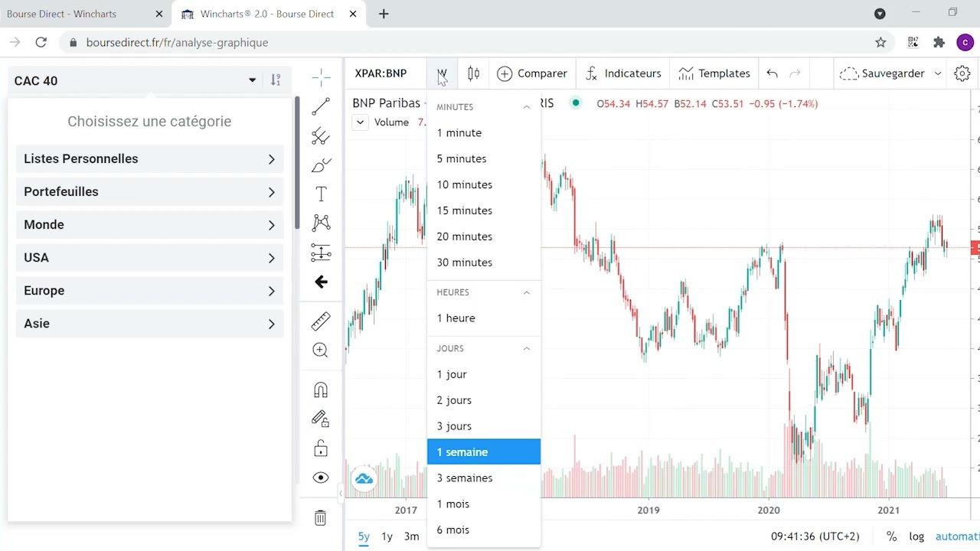This screenshot has width=980, height=551.
Task: Select the 2 jours interval
Action: click(x=484, y=400)
